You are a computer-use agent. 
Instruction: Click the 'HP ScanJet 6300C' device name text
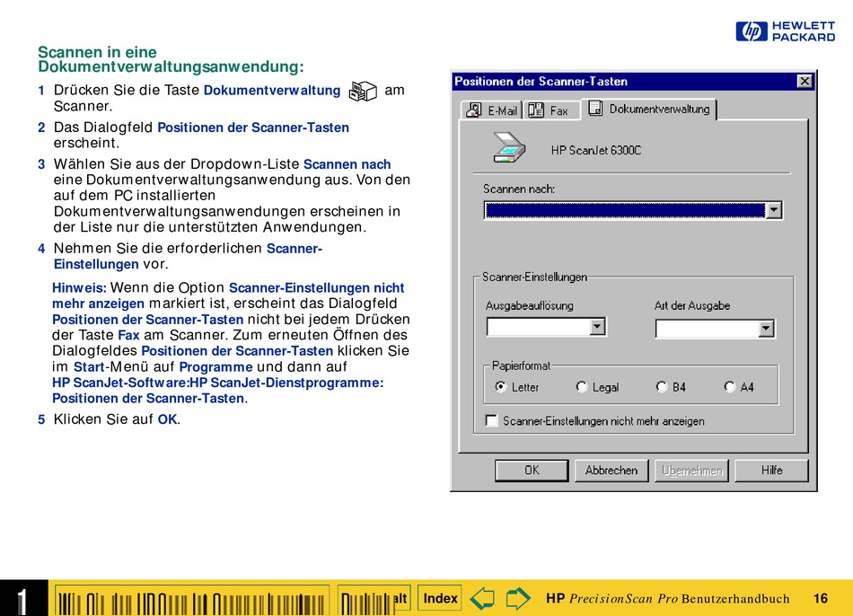coord(596,151)
